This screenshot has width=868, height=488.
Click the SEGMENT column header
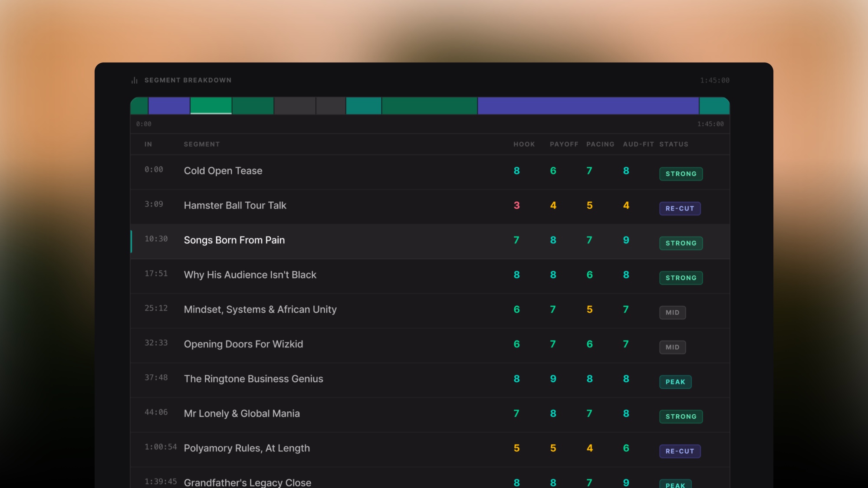click(x=202, y=144)
